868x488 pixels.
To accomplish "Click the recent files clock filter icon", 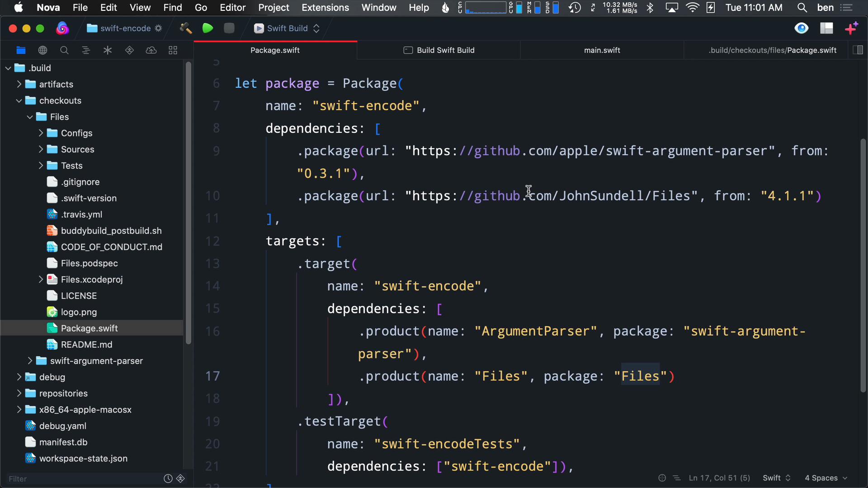I will [168, 479].
